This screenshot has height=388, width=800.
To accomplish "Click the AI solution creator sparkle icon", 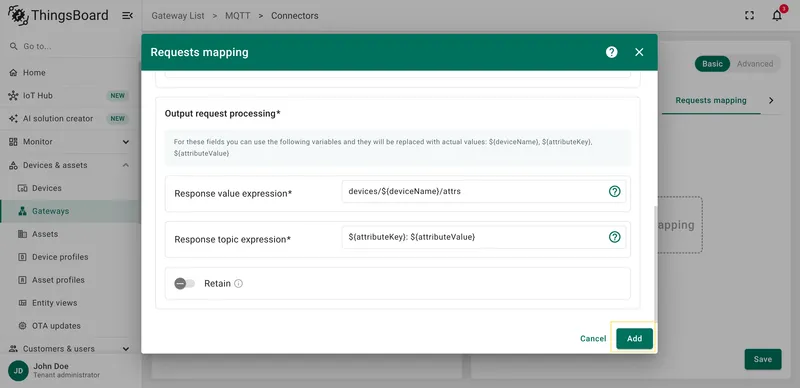I will [14, 118].
